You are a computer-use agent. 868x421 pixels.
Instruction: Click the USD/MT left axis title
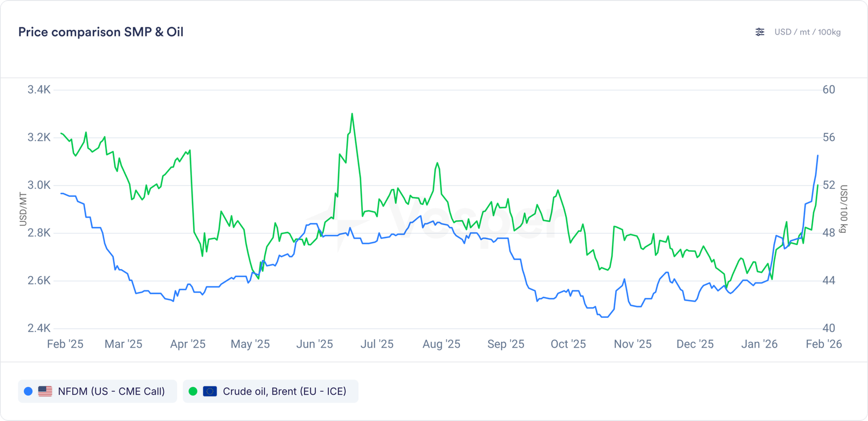[23, 209]
